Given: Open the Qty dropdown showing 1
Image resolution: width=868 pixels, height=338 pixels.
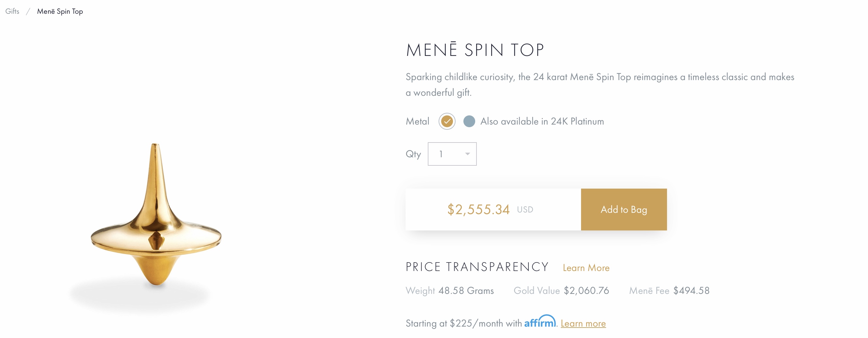Looking at the screenshot, I should point(452,154).
